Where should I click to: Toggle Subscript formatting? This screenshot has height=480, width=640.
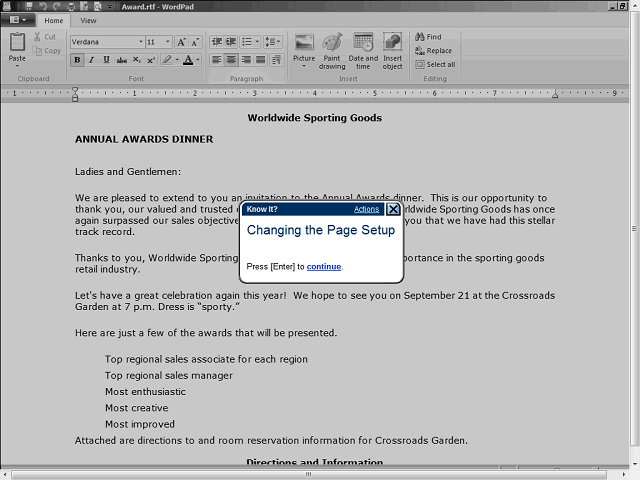[x=137, y=60]
